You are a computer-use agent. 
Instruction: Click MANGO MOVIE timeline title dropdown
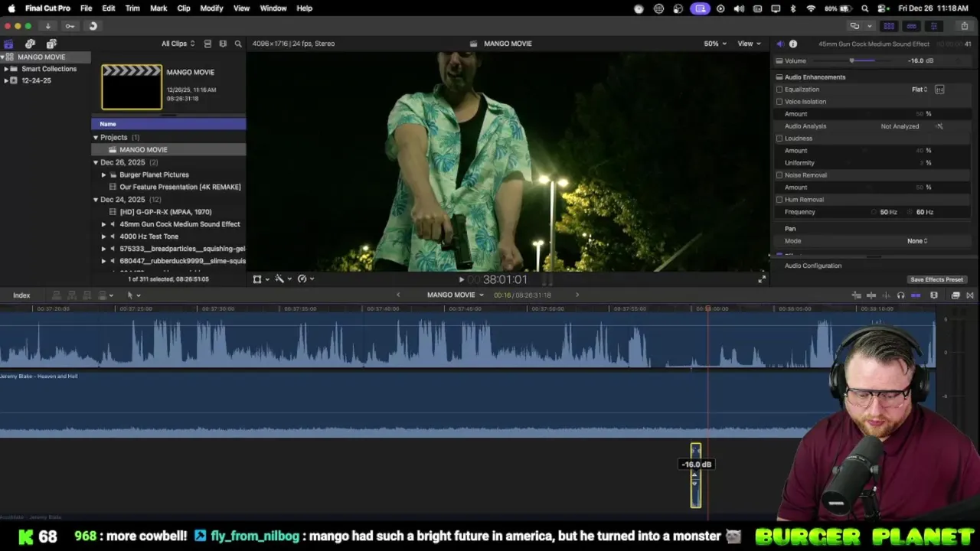click(x=455, y=295)
